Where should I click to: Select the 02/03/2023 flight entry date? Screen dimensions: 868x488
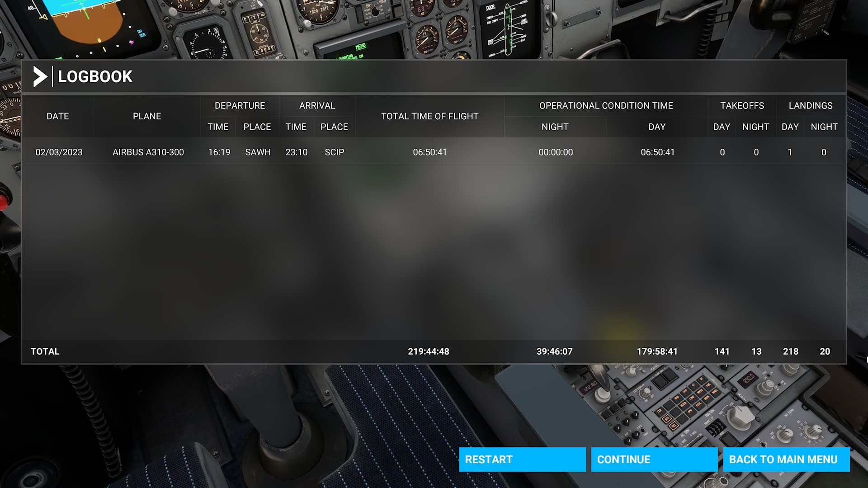[59, 152]
